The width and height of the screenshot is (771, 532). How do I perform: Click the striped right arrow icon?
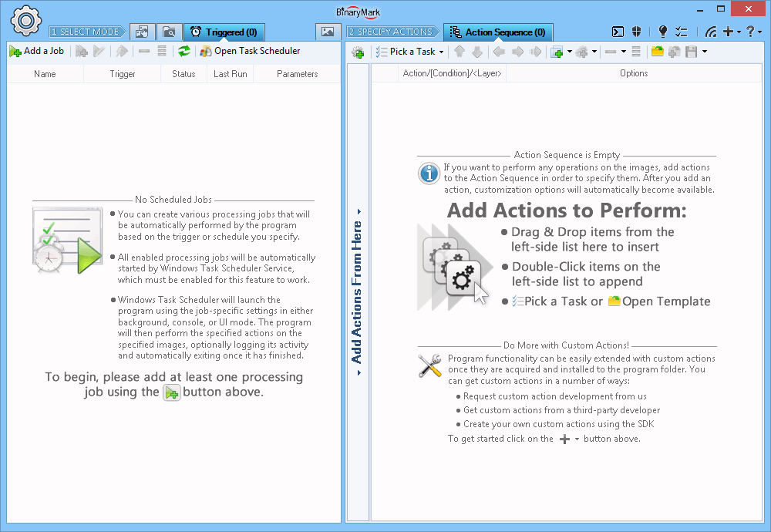tap(536, 52)
